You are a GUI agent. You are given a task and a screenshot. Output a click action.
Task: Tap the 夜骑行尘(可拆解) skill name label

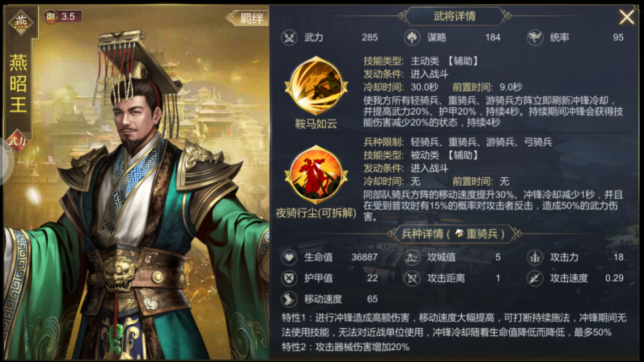point(316,213)
